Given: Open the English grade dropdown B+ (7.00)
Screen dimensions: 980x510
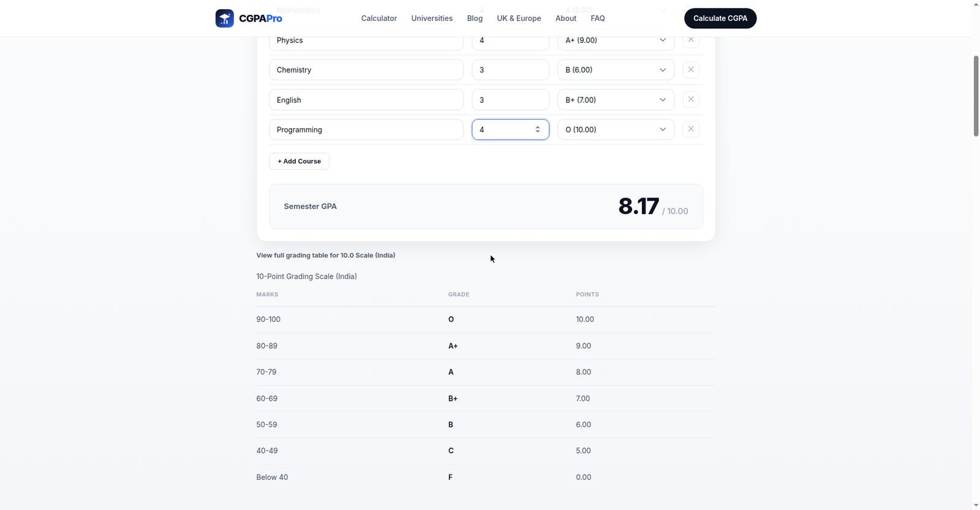Looking at the screenshot, I should 616,100.
